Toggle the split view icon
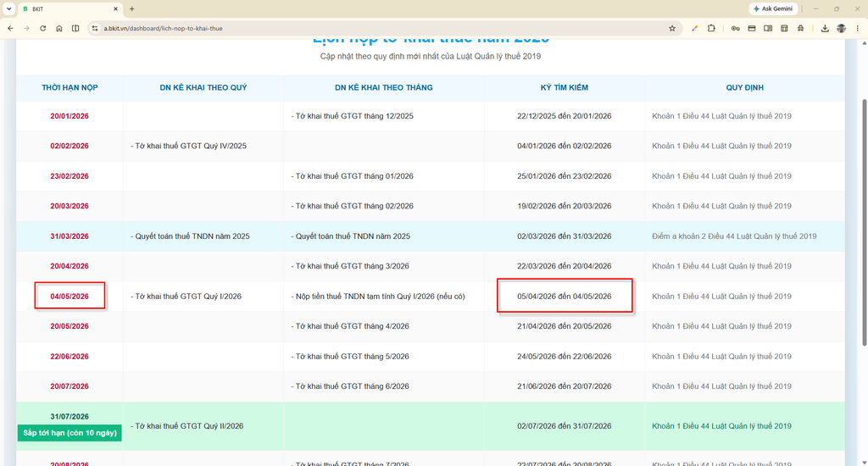 pos(75,28)
